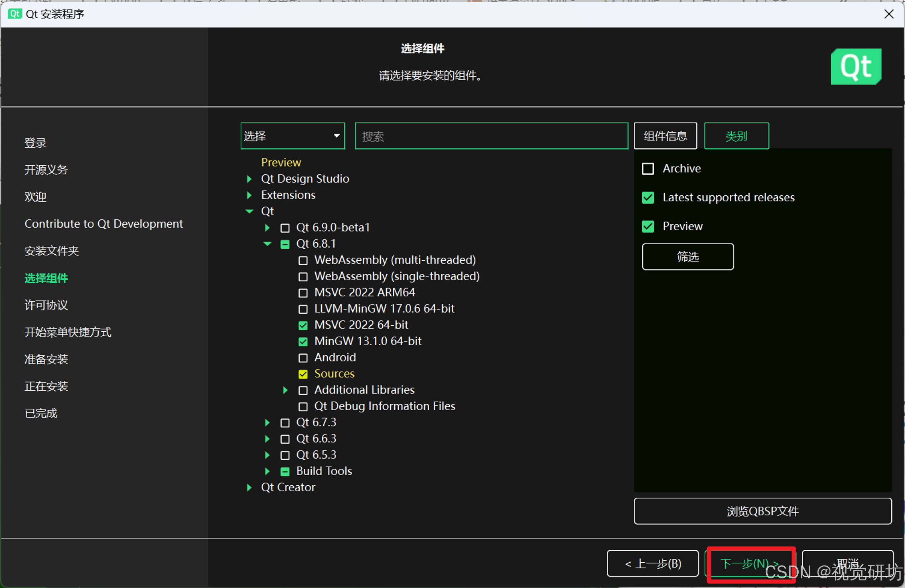Expand the Extensions tree node

point(249,195)
